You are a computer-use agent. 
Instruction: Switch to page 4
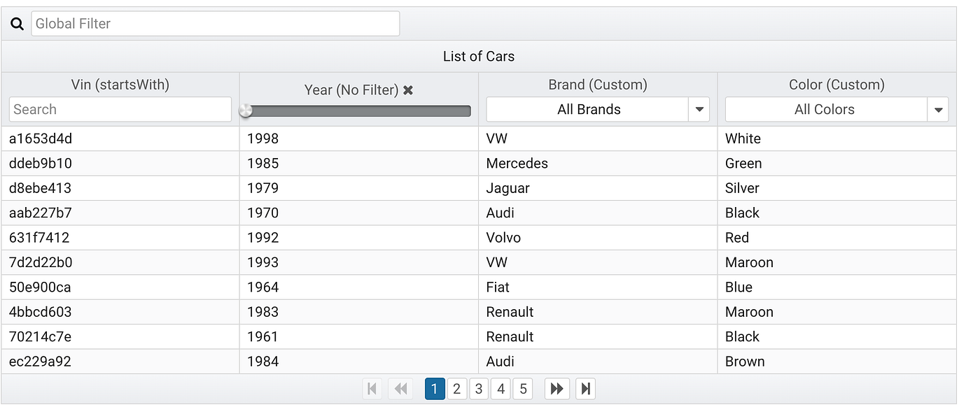[x=500, y=389]
